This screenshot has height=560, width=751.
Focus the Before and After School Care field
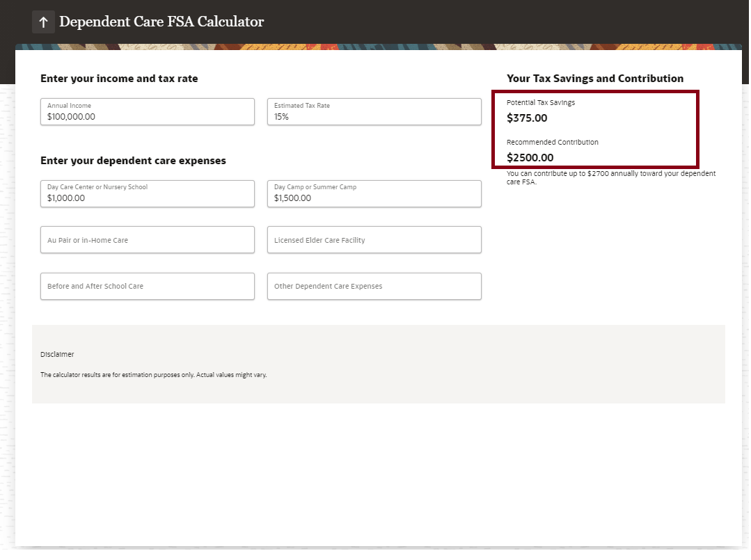coord(147,286)
